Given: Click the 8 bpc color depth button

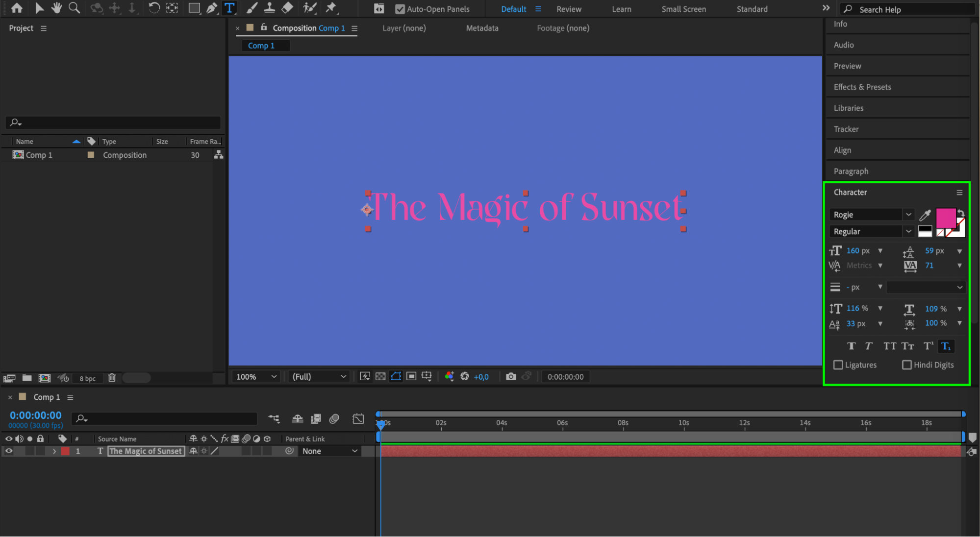Looking at the screenshot, I should point(88,378).
